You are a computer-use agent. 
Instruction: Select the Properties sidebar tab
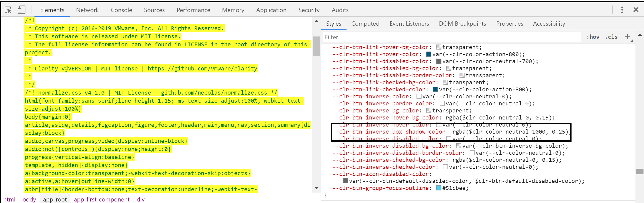(510, 24)
